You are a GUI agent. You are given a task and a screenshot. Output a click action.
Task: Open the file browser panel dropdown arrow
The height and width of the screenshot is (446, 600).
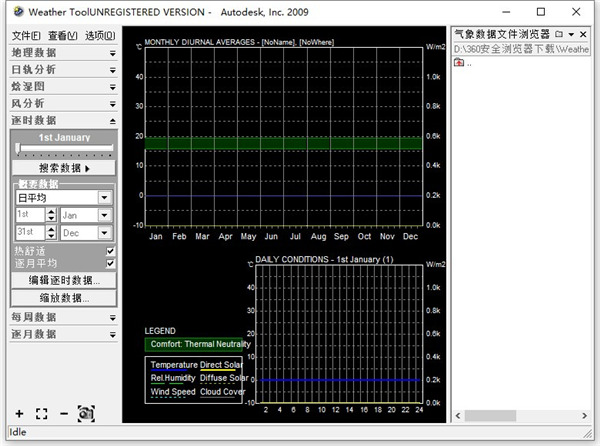pyautogui.click(x=570, y=34)
